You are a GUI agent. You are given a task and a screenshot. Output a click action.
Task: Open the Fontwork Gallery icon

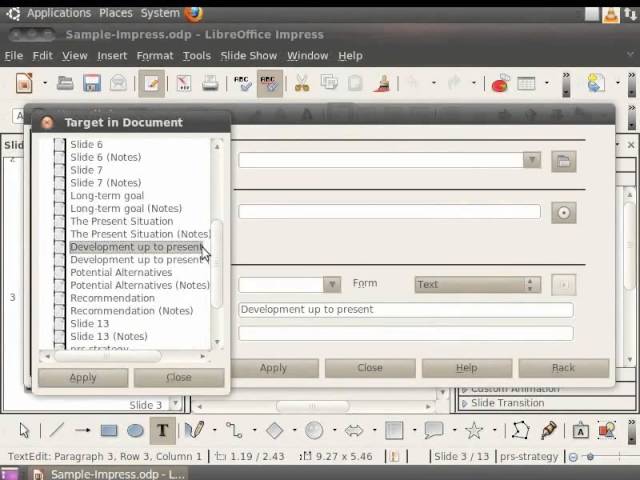pos(580,431)
